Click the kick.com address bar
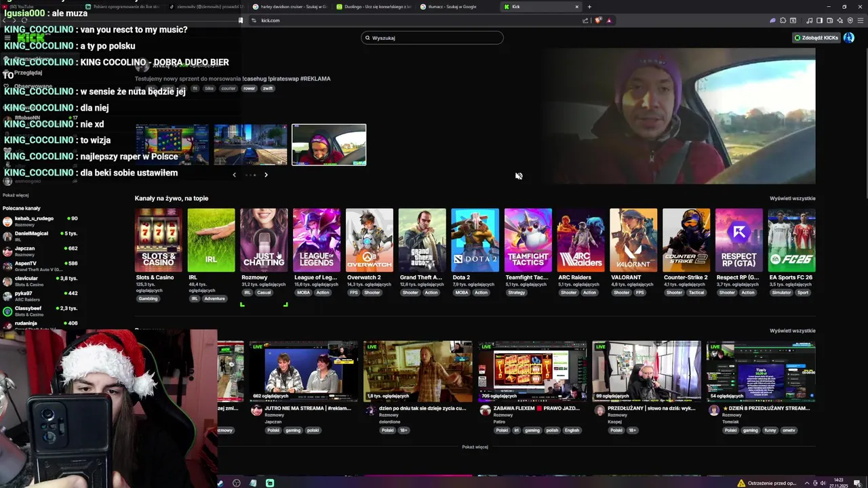Image resolution: width=868 pixels, height=488 pixels. point(417,20)
